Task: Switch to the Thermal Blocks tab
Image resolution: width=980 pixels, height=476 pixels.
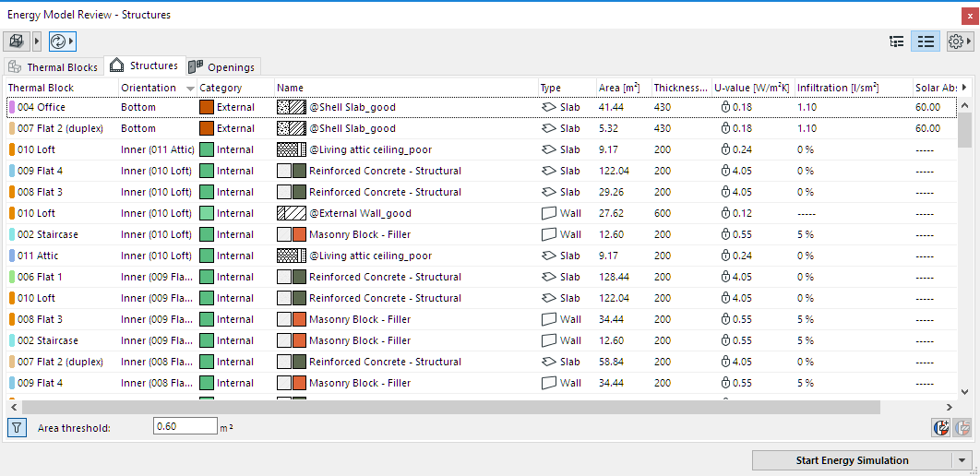Action: [x=54, y=66]
